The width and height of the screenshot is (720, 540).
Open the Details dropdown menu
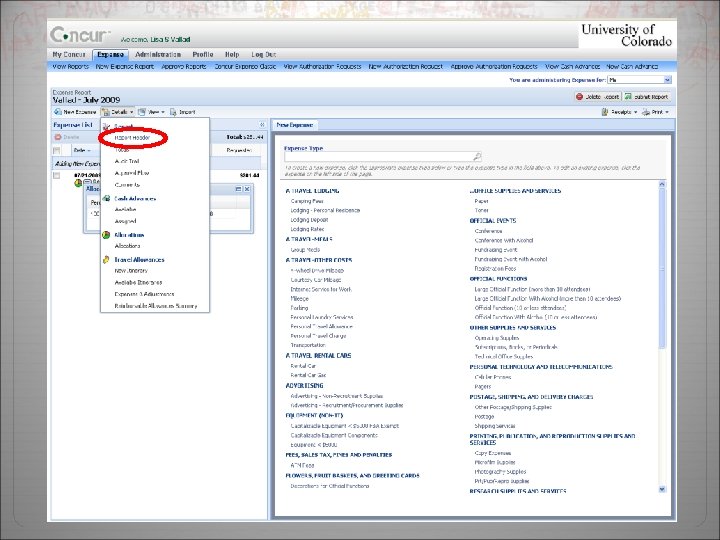(118, 112)
